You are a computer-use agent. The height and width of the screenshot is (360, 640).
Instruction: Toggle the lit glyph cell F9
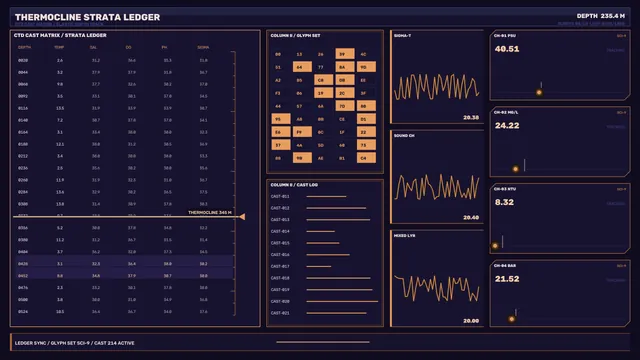(302, 132)
